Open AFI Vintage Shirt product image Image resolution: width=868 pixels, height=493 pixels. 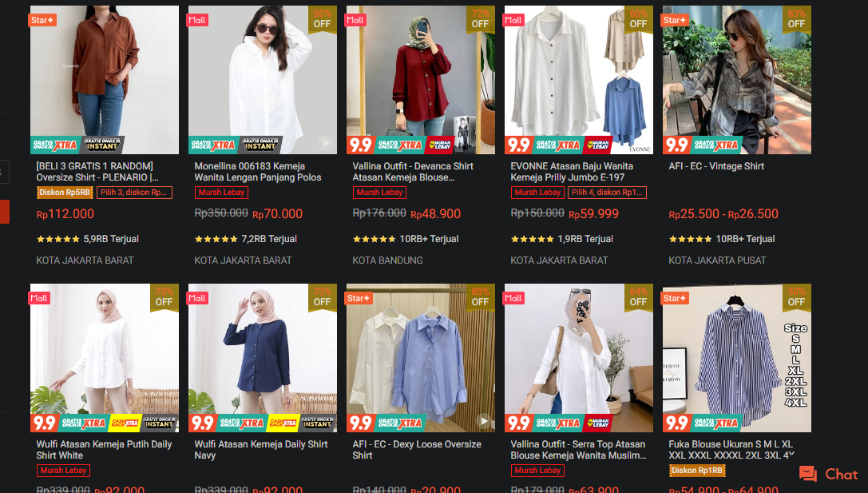click(x=737, y=80)
